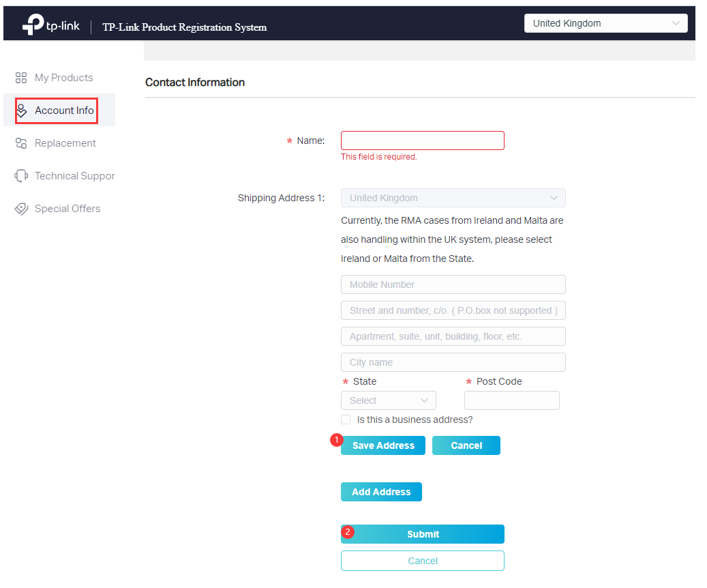The height and width of the screenshot is (588, 707).
Task: Open the State Select dropdown
Action: [388, 400]
